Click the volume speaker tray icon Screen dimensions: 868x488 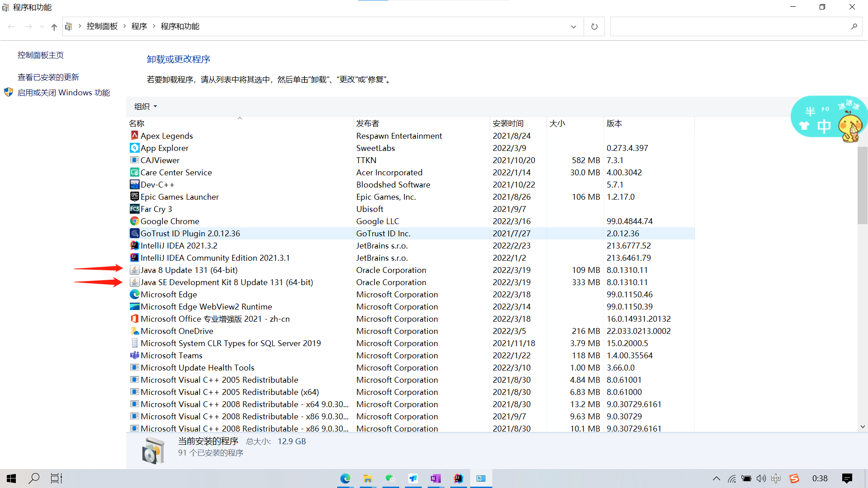click(761, 479)
